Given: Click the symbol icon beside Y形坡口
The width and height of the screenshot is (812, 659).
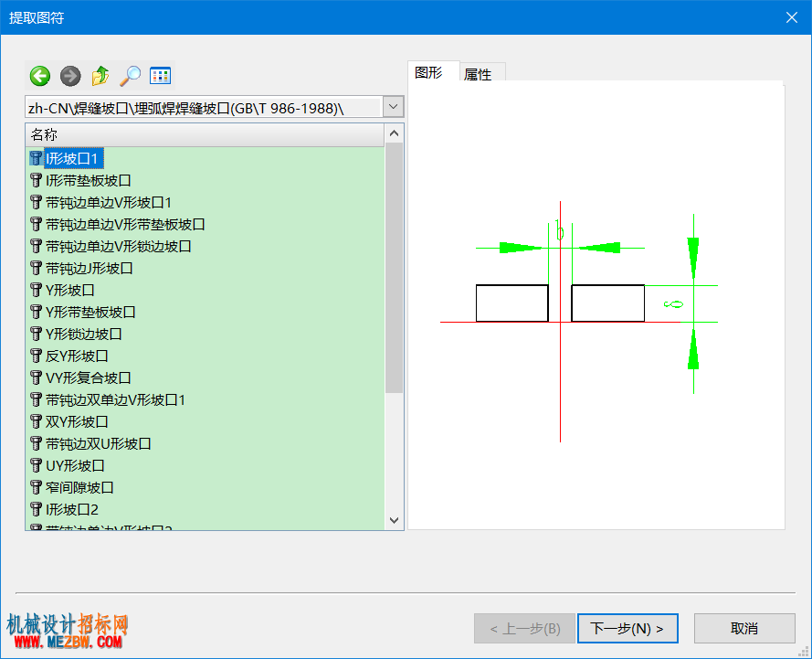Looking at the screenshot, I should click(36, 290).
